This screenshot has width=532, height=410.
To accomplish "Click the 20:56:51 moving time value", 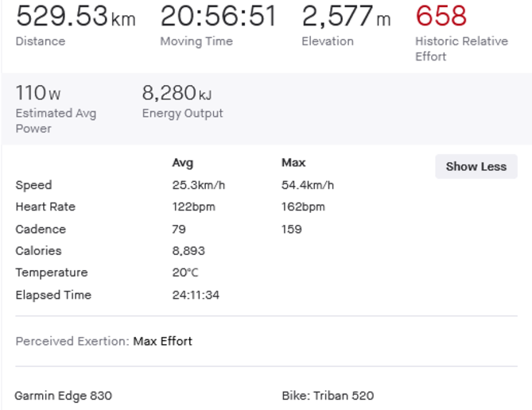I will [x=218, y=16].
